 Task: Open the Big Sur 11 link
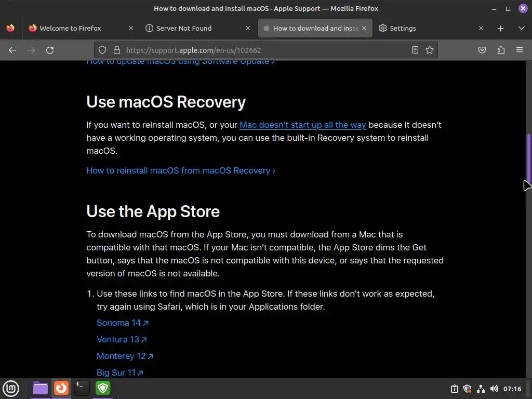coord(120,373)
